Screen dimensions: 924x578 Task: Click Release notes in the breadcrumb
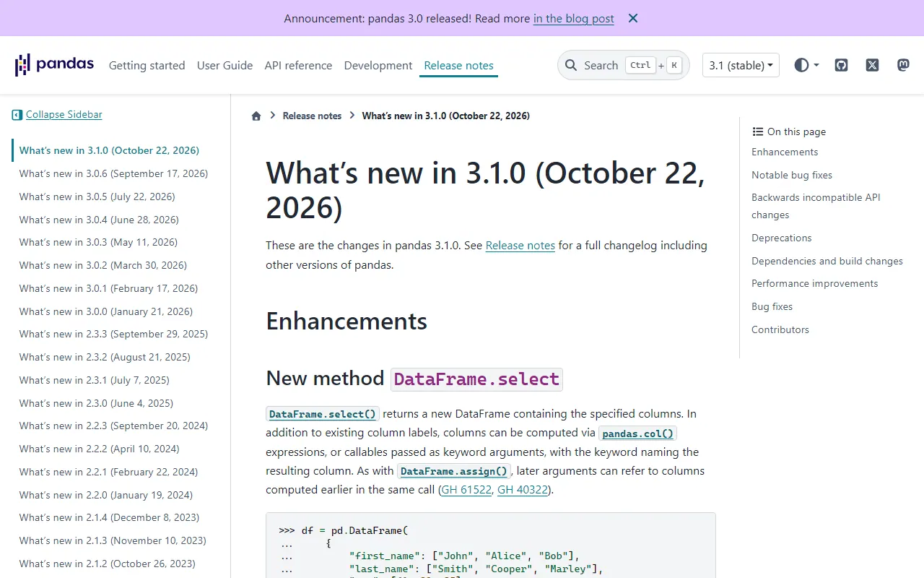coord(312,116)
